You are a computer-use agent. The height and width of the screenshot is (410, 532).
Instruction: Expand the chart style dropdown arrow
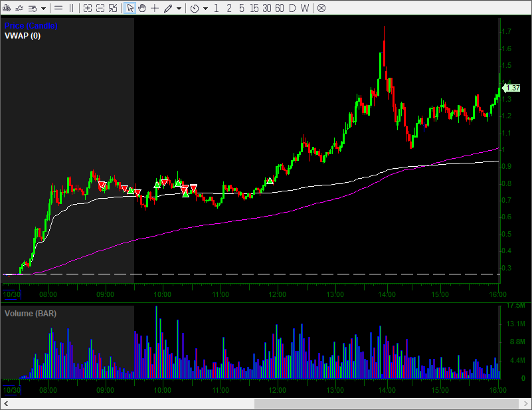[43, 8]
